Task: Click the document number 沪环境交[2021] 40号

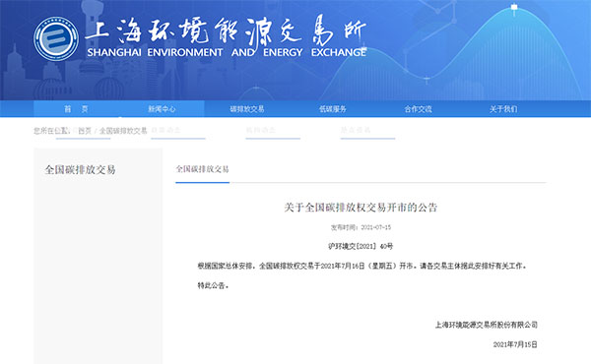Action: tap(361, 246)
